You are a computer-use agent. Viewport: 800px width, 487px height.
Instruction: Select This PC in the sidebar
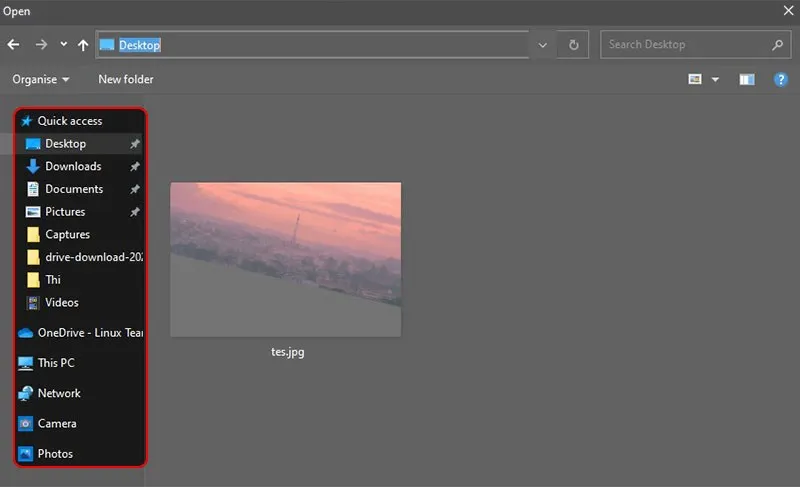[x=56, y=363]
